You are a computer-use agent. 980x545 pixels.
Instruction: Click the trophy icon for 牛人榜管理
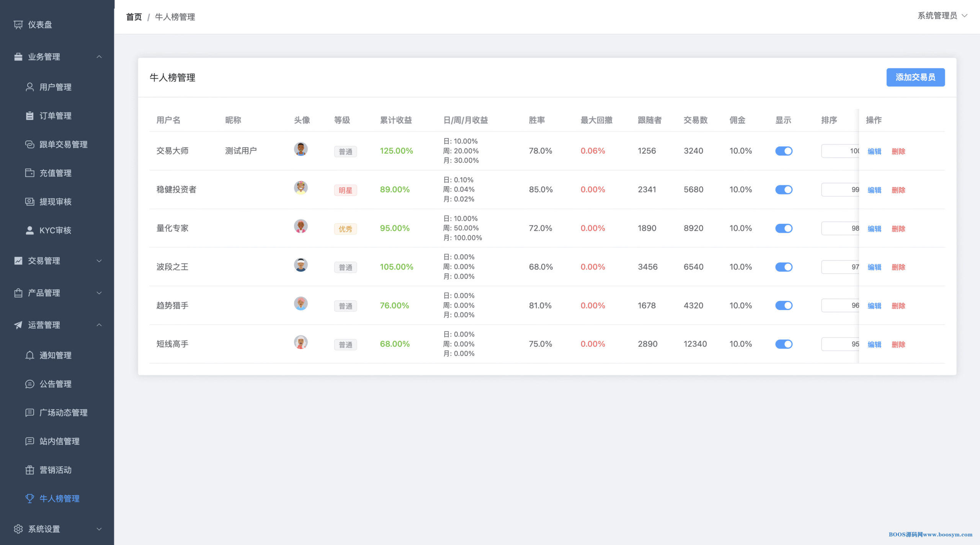(x=29, y=498)
